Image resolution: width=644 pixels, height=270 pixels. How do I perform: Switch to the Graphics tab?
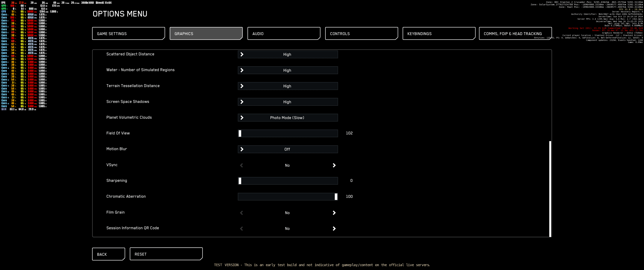[206, 34]
